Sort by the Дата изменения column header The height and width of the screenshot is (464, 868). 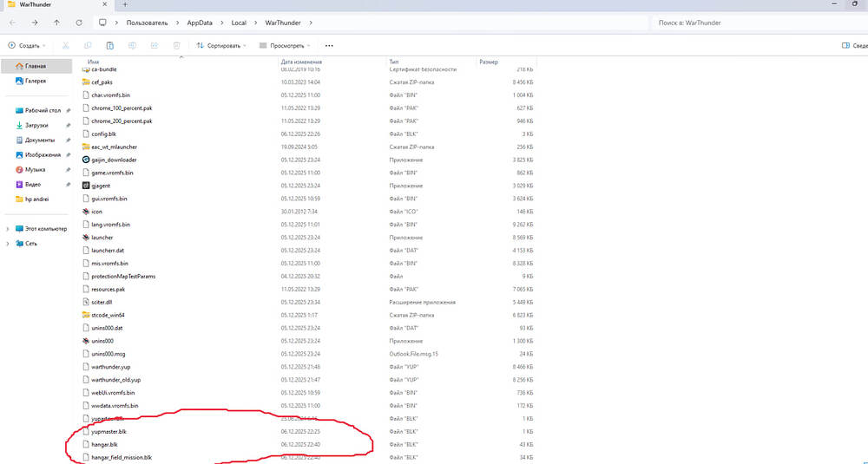click(301, 62)
